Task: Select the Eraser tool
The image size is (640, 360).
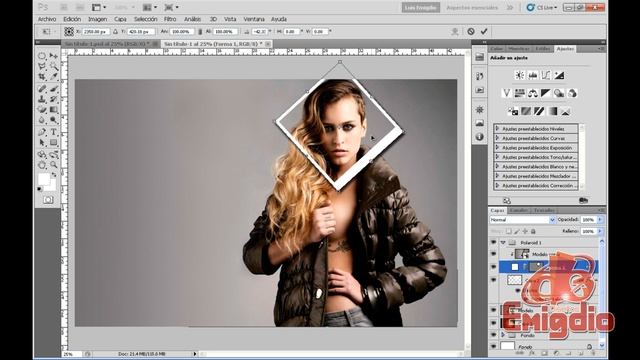Action: 42,109
